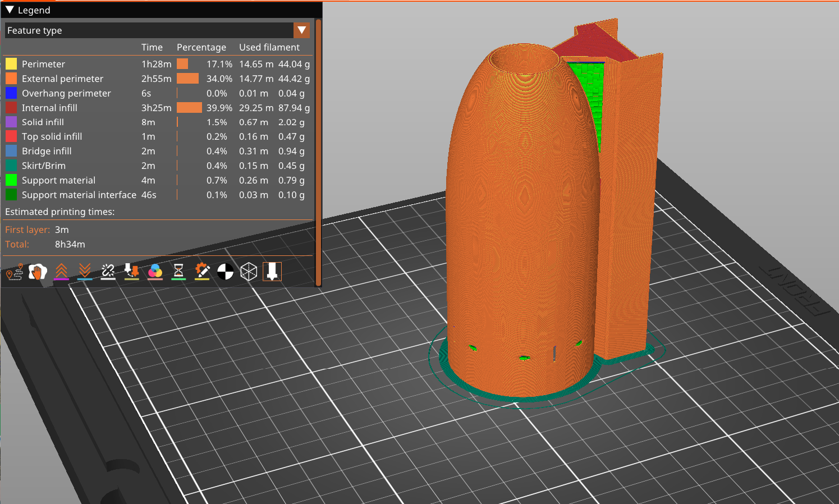
Task: Toggle Retractions upward-chevrons icon
Action: point(61,272)
